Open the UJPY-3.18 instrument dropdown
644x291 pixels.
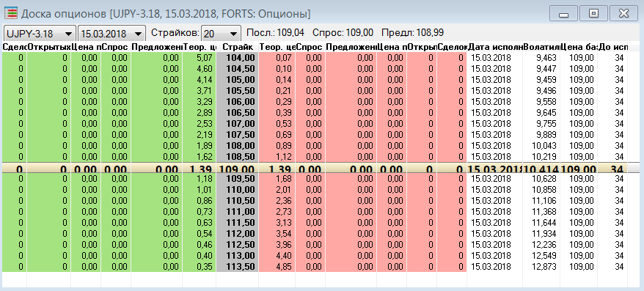(40, 33)
